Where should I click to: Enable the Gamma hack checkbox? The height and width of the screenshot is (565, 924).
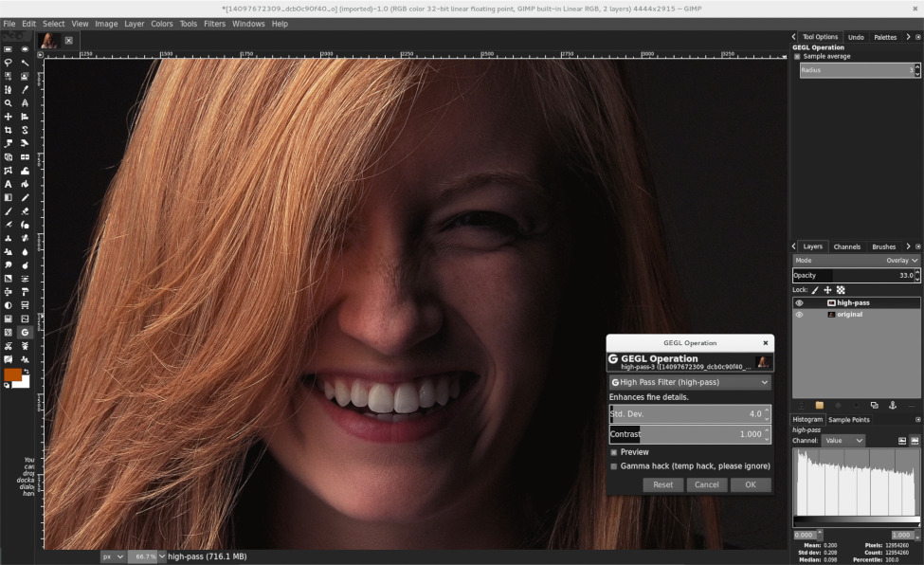613,465
